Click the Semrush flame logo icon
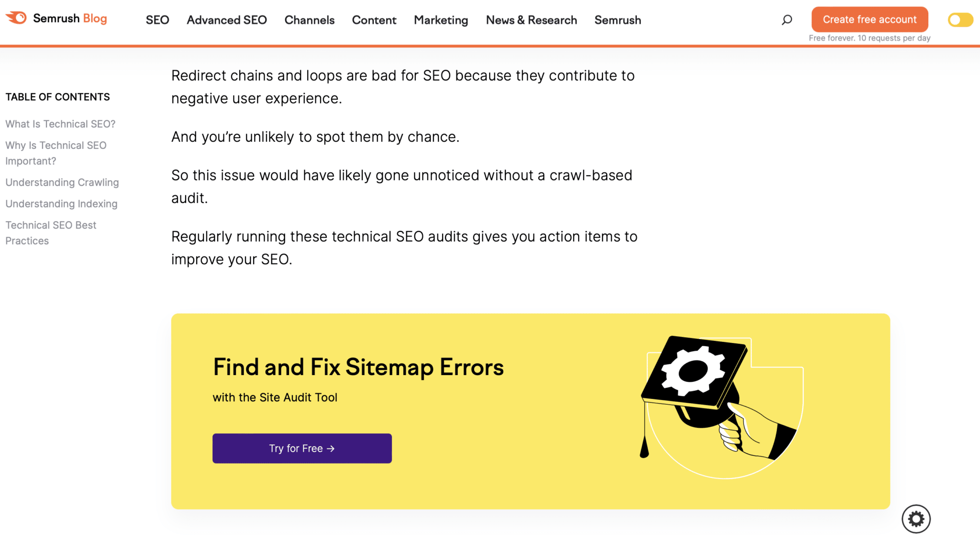The image size is (980, 535). [x=16, y=18]
